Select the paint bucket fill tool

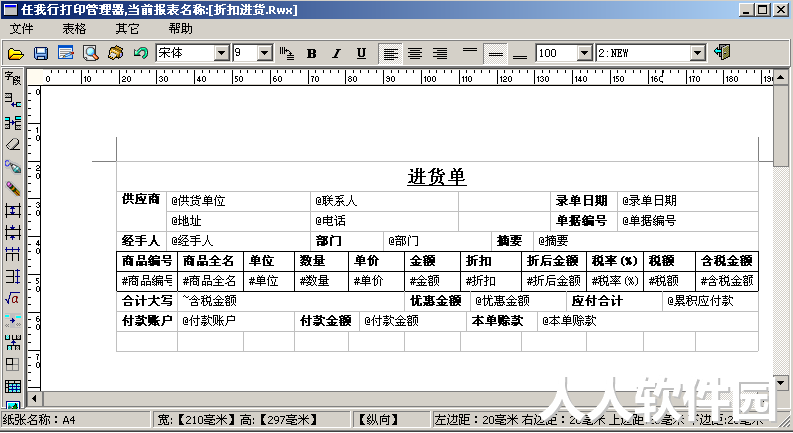[x=13, y=166]
